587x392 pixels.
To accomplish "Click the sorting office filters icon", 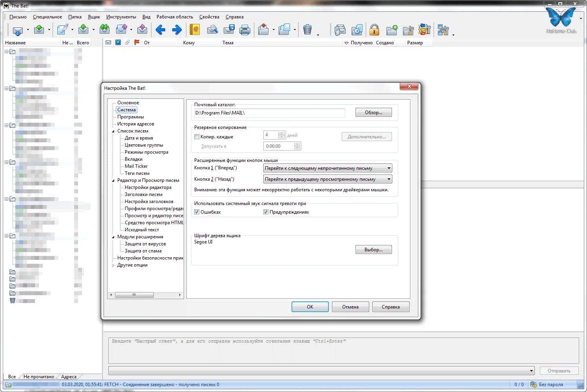I will pyautogui.click(x=425, y=30).
